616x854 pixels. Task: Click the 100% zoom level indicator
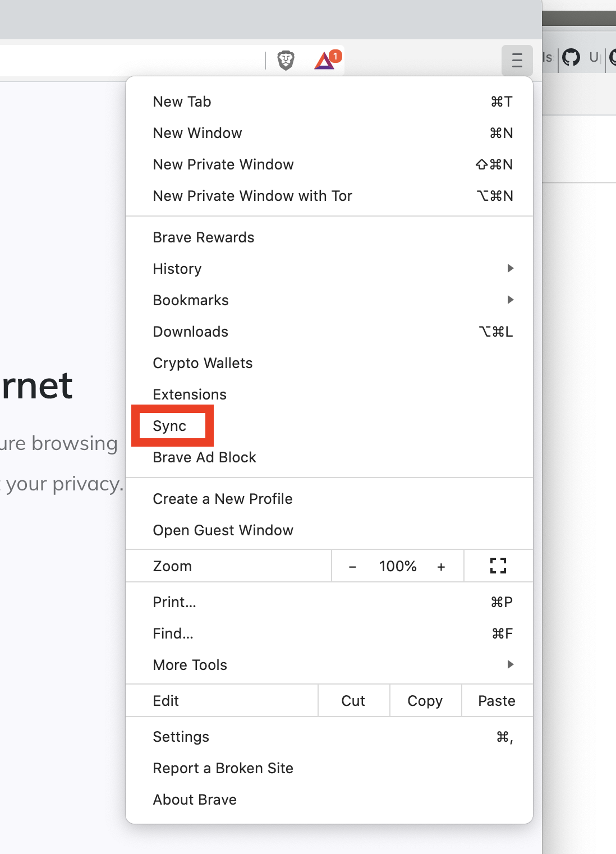pos(398,567)
